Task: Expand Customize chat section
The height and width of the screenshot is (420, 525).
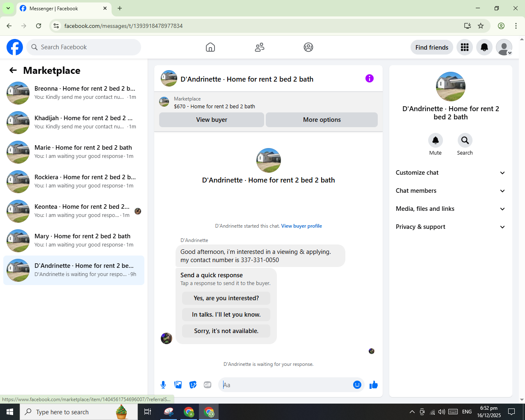Action: (x=450, y=173)
